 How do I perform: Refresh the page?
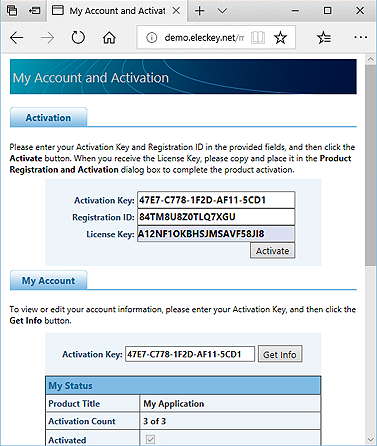coord(78,38)
